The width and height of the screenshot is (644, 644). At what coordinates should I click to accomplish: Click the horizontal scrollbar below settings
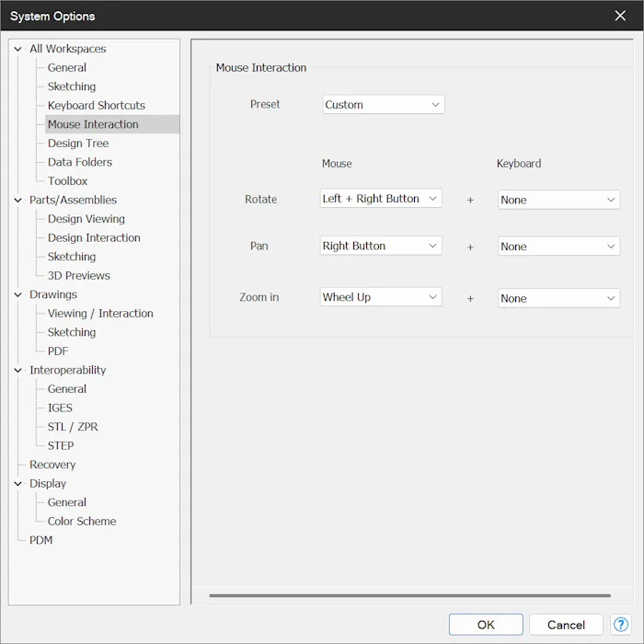[x=410, y=595]
